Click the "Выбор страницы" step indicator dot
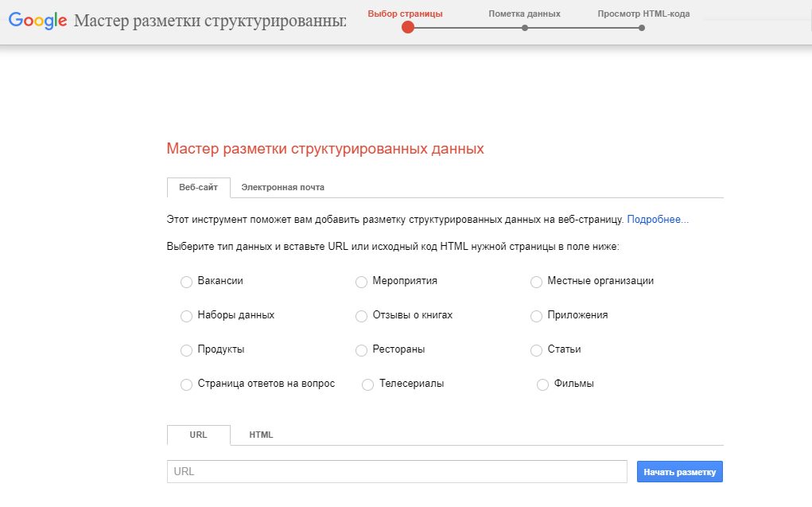The height and width of the screenshot is (507, 812). point(408,28)
